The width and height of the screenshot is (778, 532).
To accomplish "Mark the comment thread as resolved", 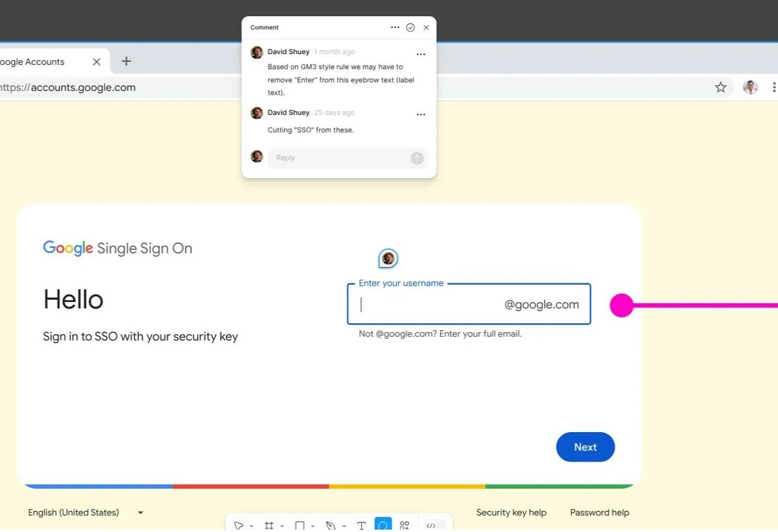I will pyautogui.click(x=410, y=28).
